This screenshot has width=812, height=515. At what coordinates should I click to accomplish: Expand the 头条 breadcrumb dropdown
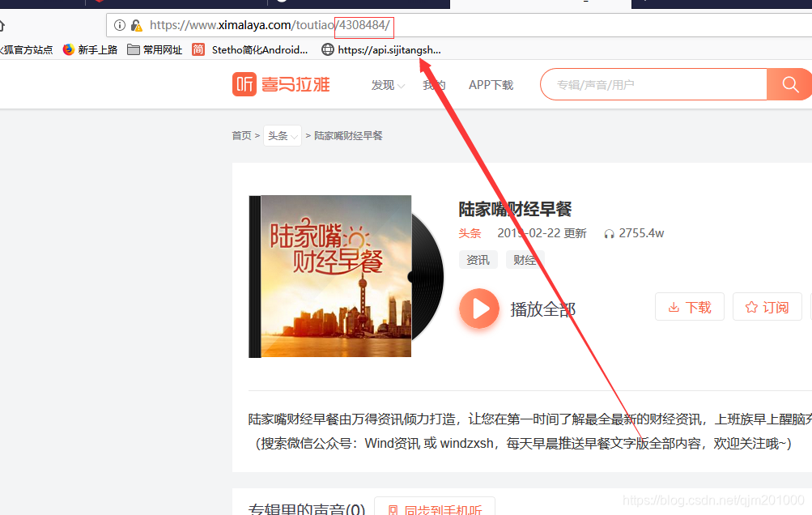tap(283, 136)
